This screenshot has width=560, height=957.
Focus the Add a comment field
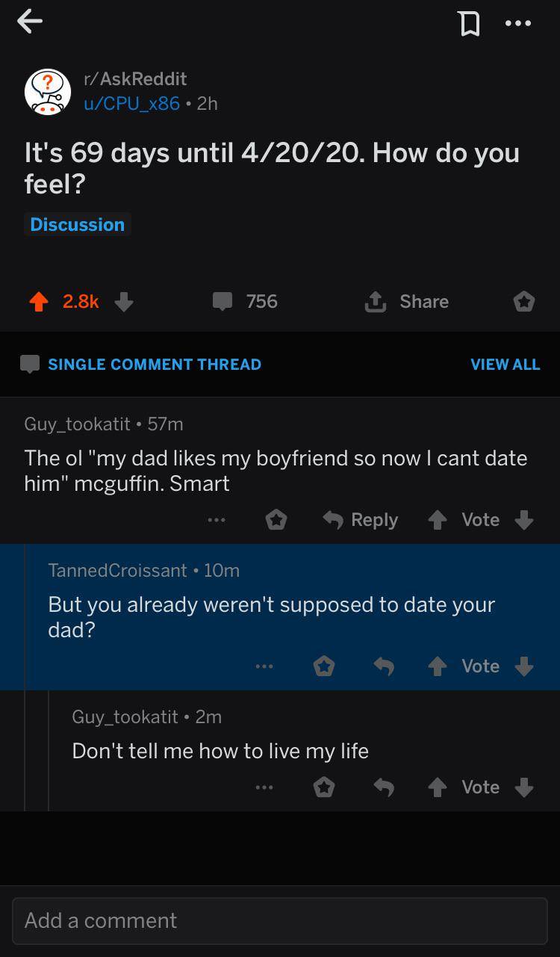(x=279, y=920)
